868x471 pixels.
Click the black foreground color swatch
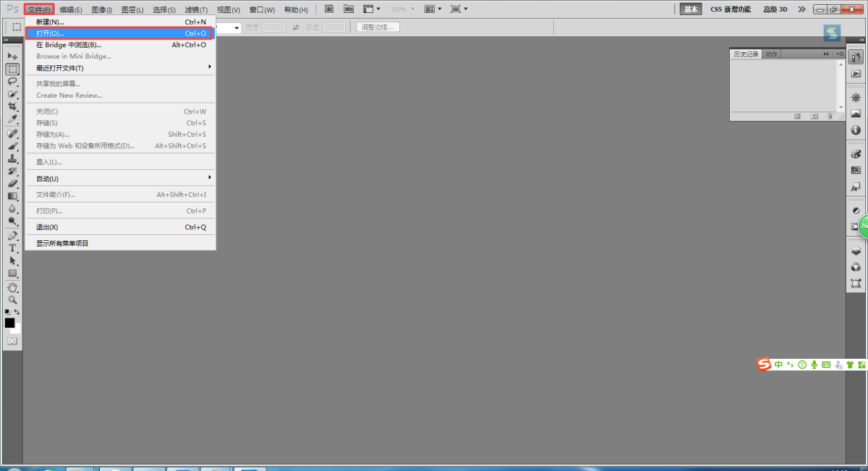(x=9, y=323)
